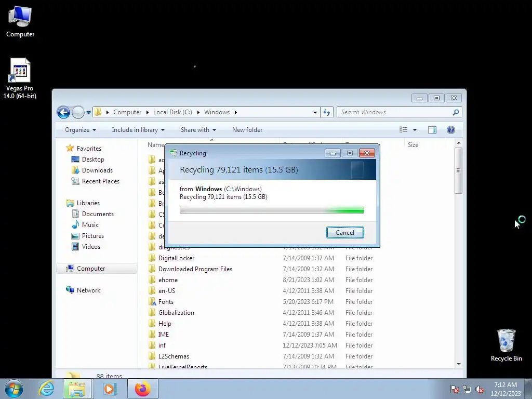Click the Size column header
The width and height of the screenshot is (532, 399).
[413, 144]
